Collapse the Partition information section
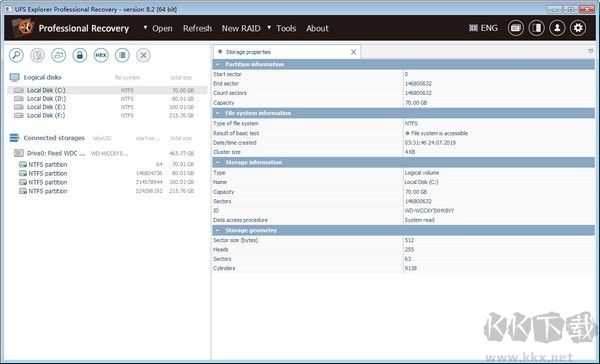Image resolution: width=600 pixels, height=364 pixels. tap(218, 64)
